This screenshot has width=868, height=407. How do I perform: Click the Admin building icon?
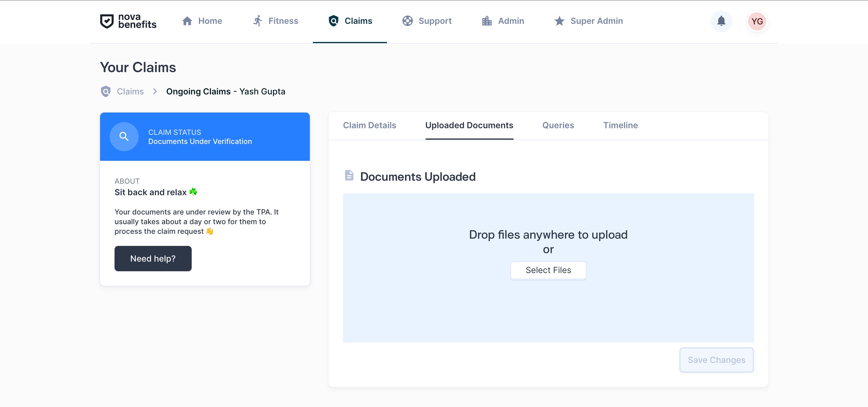(486, 21)
